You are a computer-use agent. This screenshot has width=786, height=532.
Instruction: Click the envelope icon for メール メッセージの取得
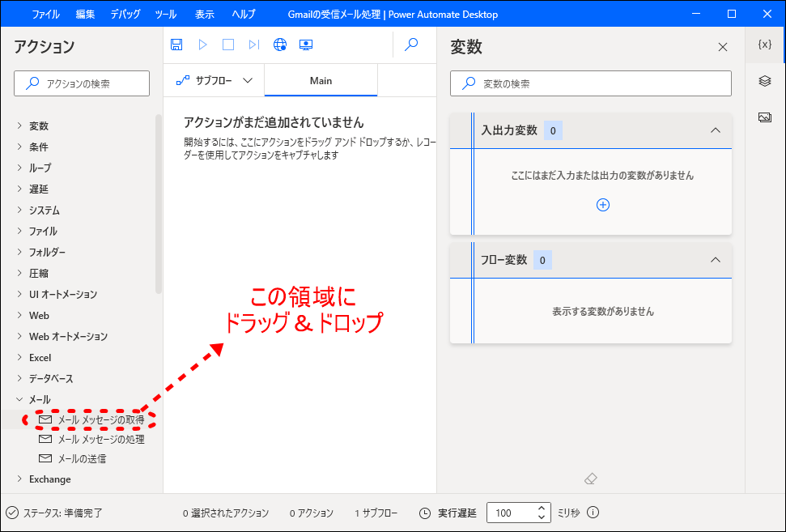click(45, 419)
